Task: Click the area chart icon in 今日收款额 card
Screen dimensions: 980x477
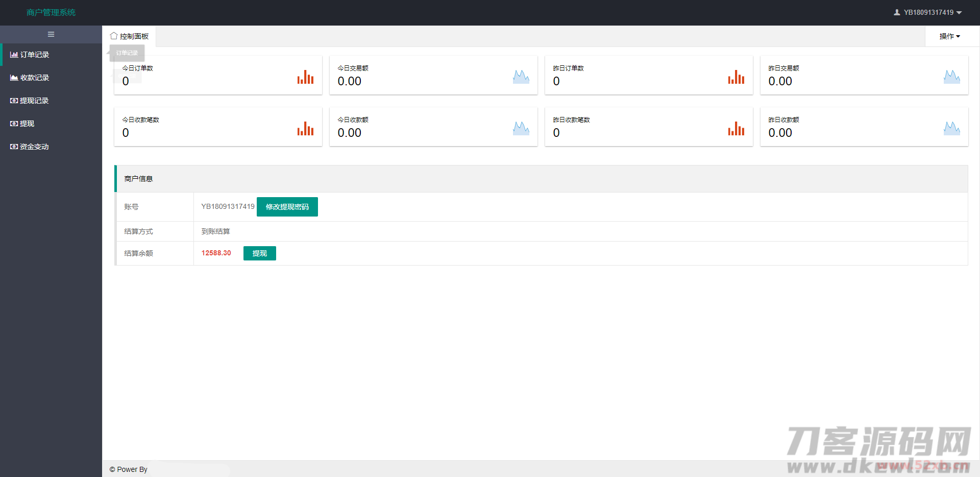Action: tap(521, 129)
